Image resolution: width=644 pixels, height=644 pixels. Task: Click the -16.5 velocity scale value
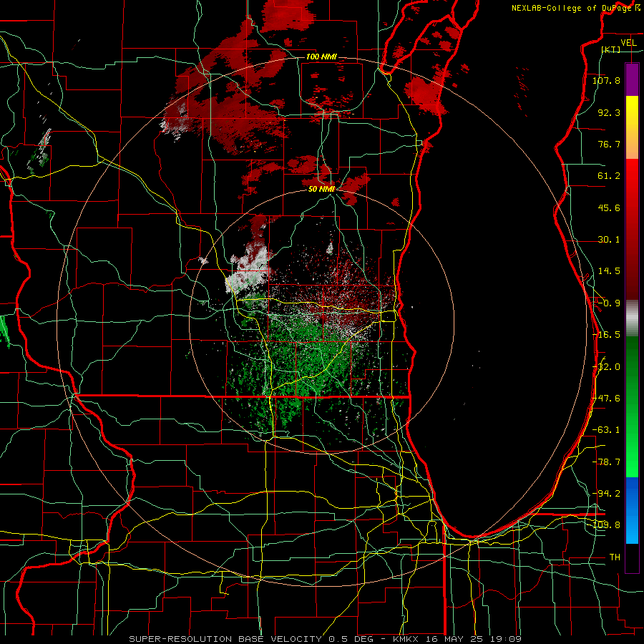coord(606,335)
